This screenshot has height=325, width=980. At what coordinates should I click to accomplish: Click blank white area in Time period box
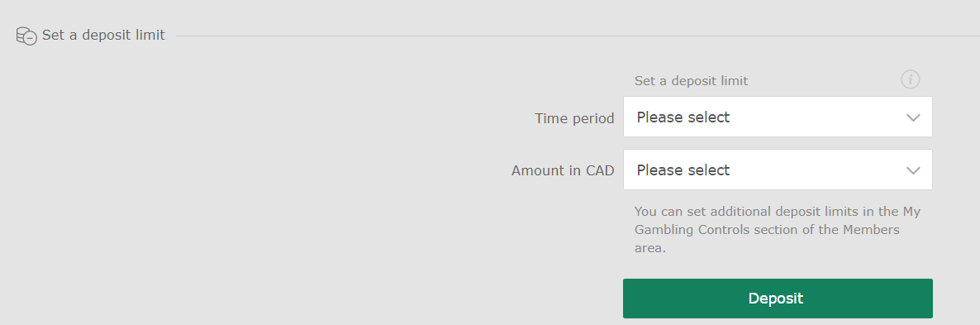point(819,117)
